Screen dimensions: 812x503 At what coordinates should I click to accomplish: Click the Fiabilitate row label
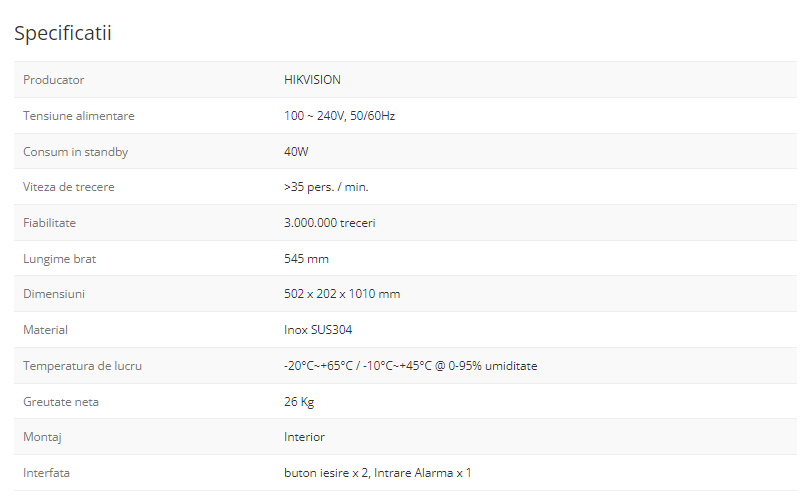49,223
